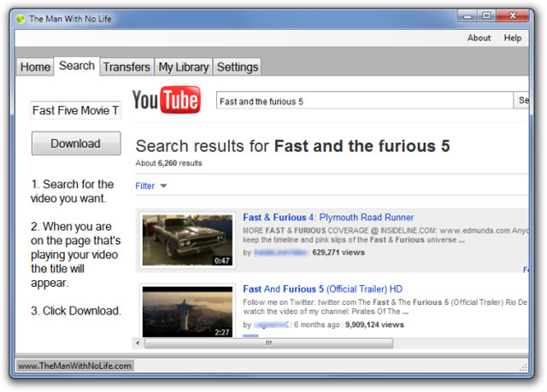Click the '629,271 views' text
Viewport: 547px width, 392px height.
tap(338, 253)
